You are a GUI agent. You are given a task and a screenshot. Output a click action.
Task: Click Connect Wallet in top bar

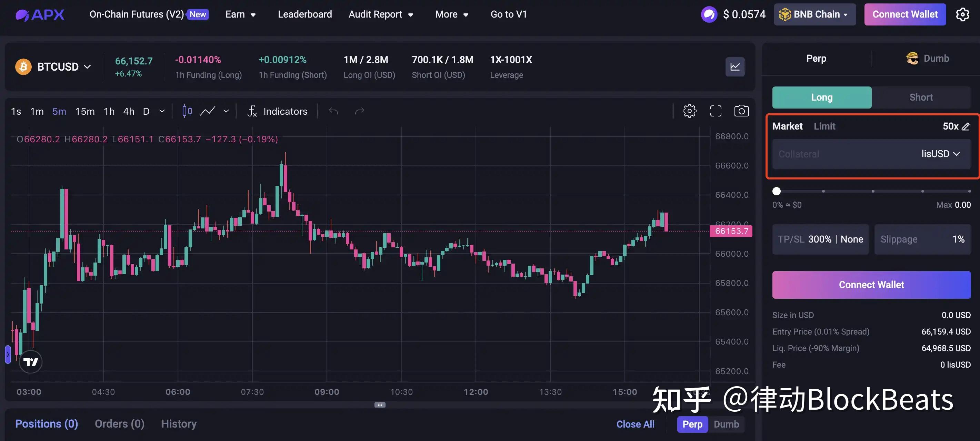pos(905,14)
